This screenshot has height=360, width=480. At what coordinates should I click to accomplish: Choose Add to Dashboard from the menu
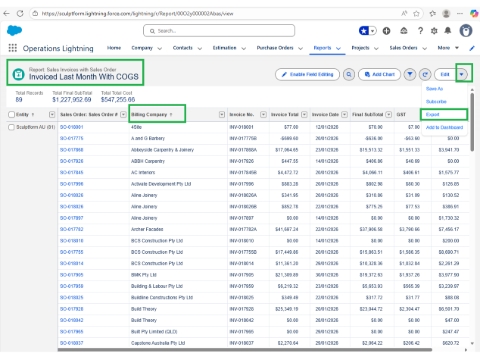(444, 127)
